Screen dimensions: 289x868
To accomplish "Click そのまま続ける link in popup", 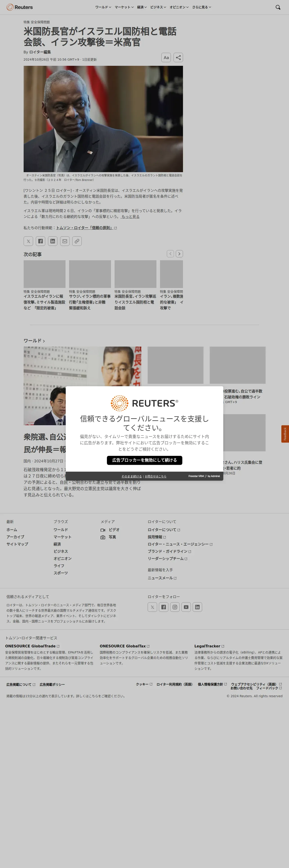I will click(131, 476).
